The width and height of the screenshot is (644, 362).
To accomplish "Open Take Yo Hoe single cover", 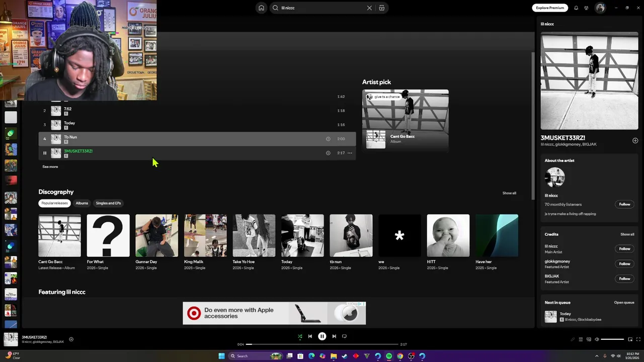I will point(254,236).
